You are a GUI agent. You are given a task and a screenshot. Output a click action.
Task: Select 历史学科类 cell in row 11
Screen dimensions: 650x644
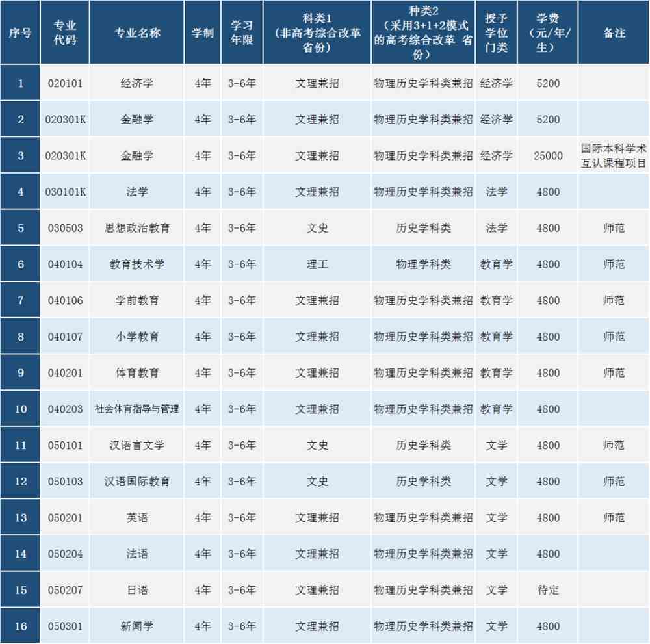tap(423, 445)
